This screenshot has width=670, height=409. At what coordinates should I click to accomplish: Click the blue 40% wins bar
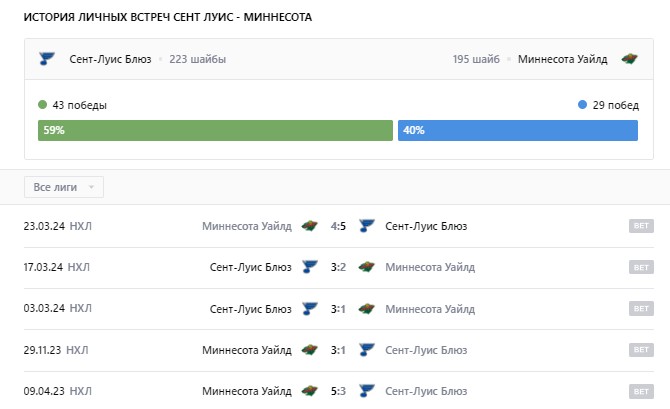pos(518,131)
